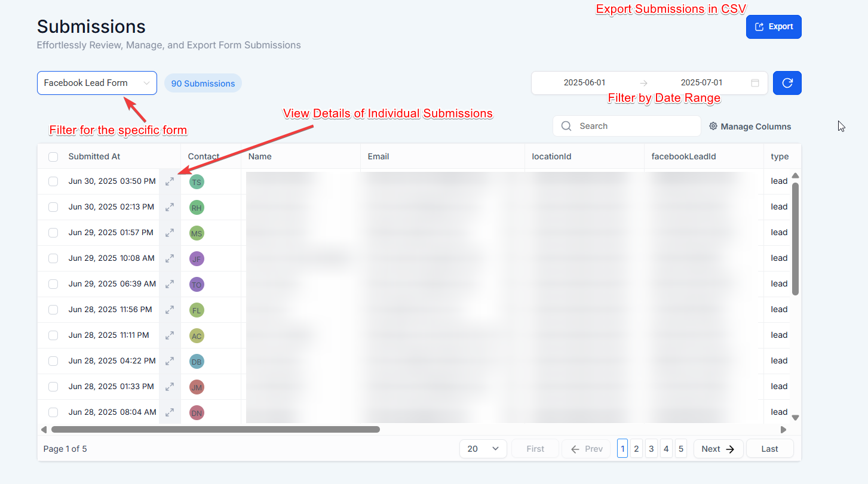Jump to page 3
Viewport: 868px width, 484px height.
pos(652,449)
